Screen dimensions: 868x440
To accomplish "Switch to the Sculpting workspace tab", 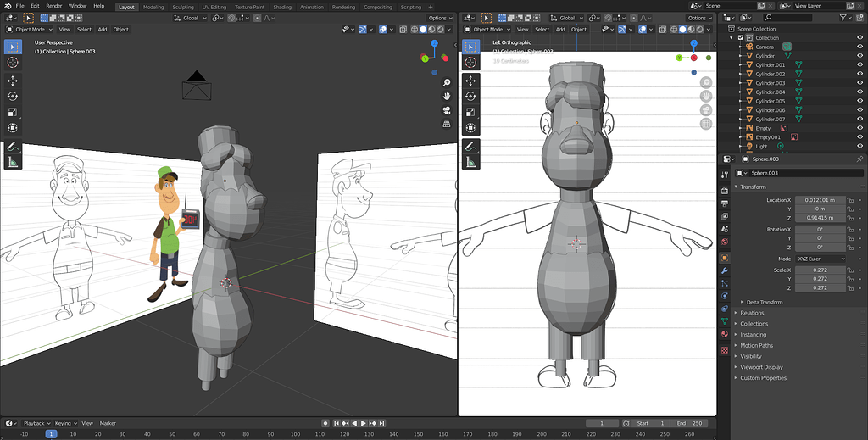I will (183, 7).
